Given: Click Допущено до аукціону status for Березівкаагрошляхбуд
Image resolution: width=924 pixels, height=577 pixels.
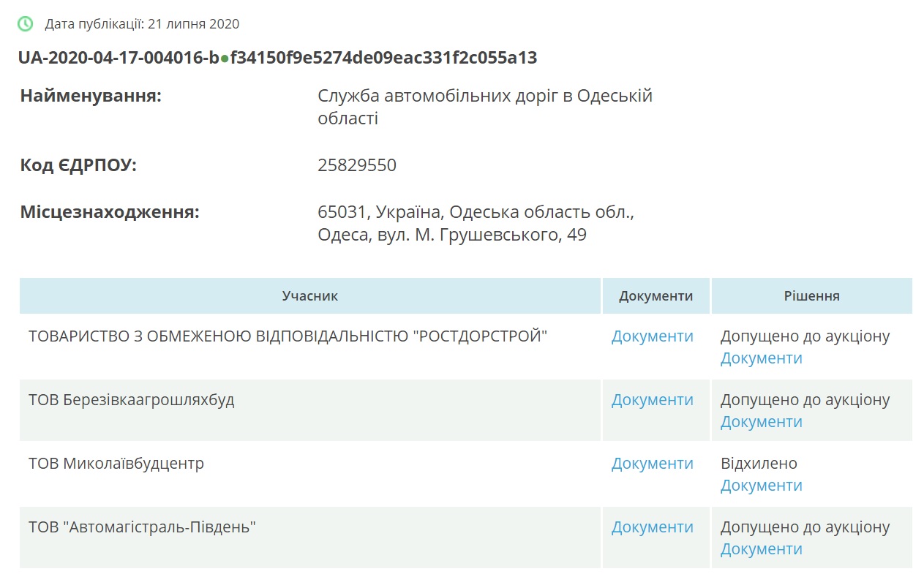Looking at the screenshot, I should click(x=805, y=400).
